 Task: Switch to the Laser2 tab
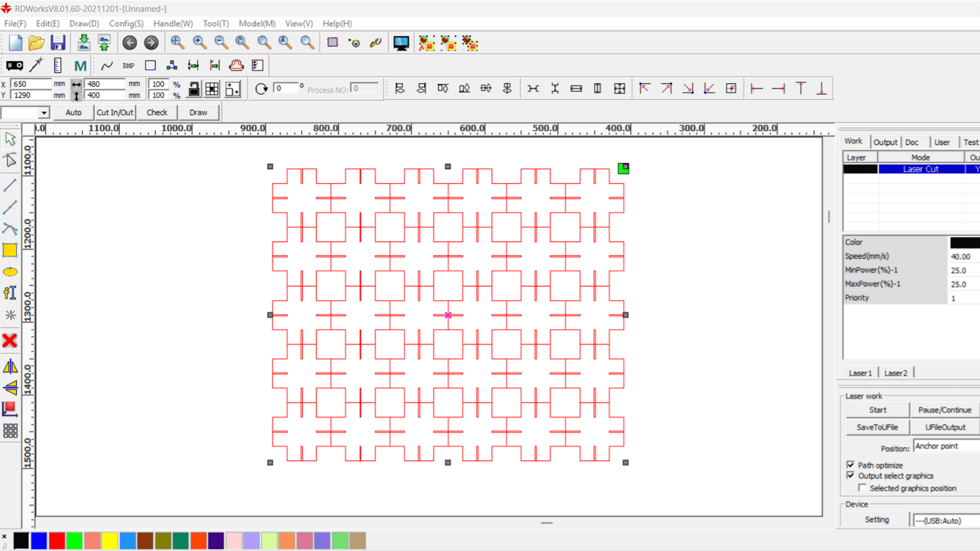[x=895, y=373]
